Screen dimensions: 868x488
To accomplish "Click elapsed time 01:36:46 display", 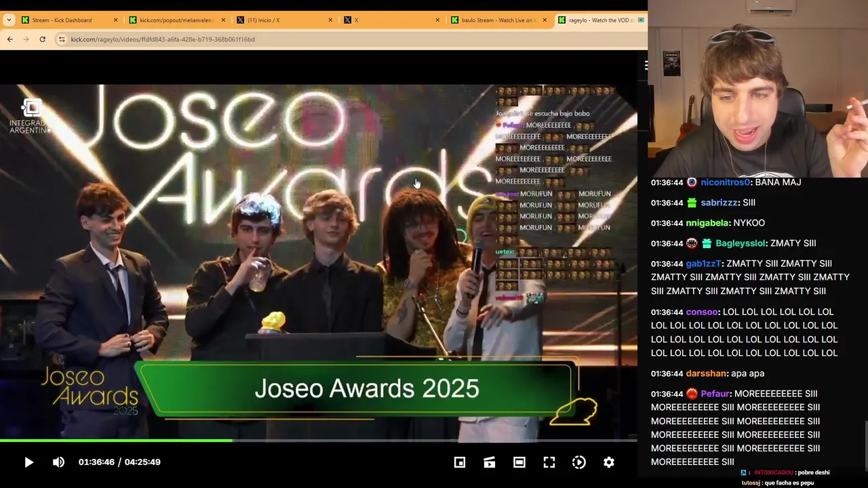I will point(96,462).
